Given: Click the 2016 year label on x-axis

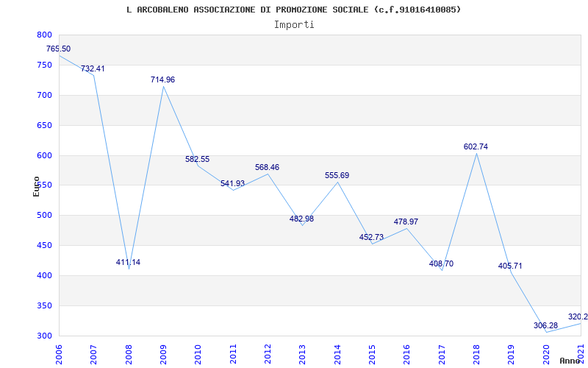Looking at the screenshot, I should tap(407, 355).
